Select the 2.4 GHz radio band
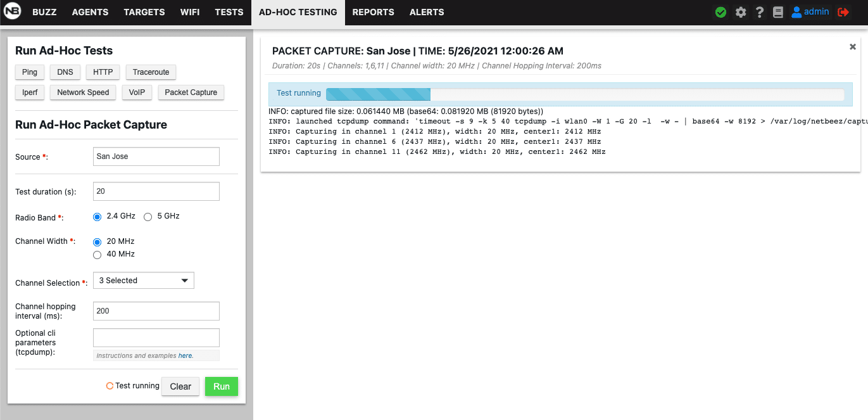This screenshot has width=868, height=420. coord(97,217)
